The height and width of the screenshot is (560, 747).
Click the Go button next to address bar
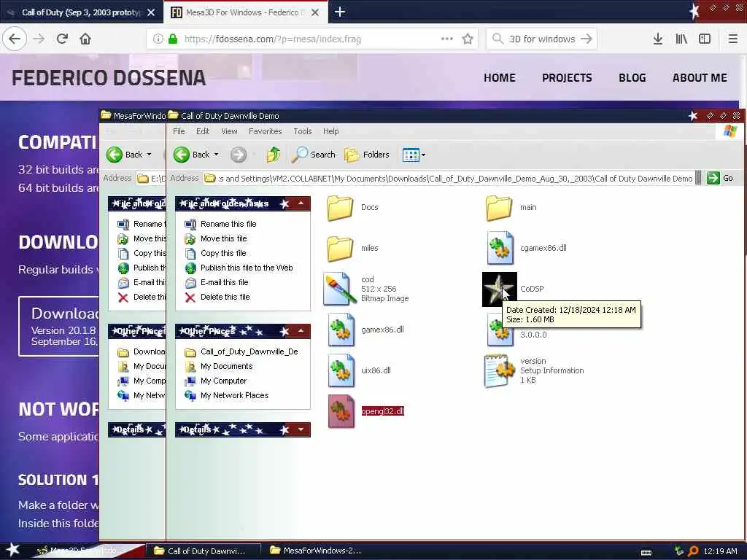pos(720,178)
